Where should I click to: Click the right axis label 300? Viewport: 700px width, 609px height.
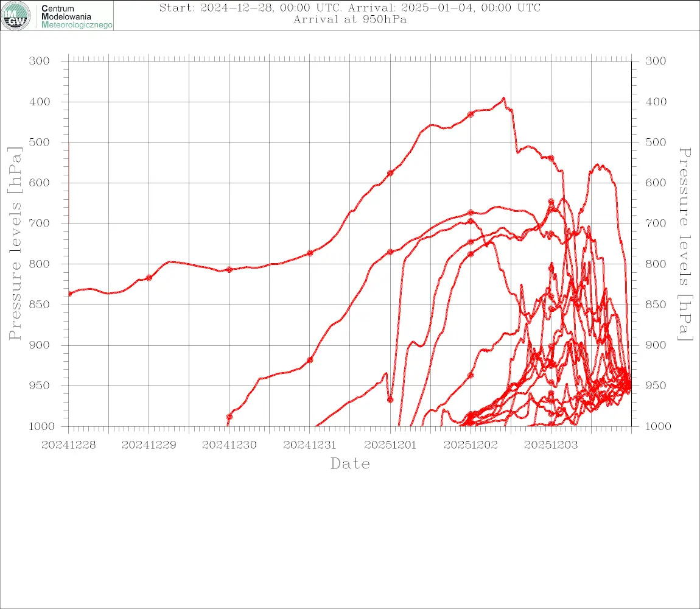tap(656, 61)
